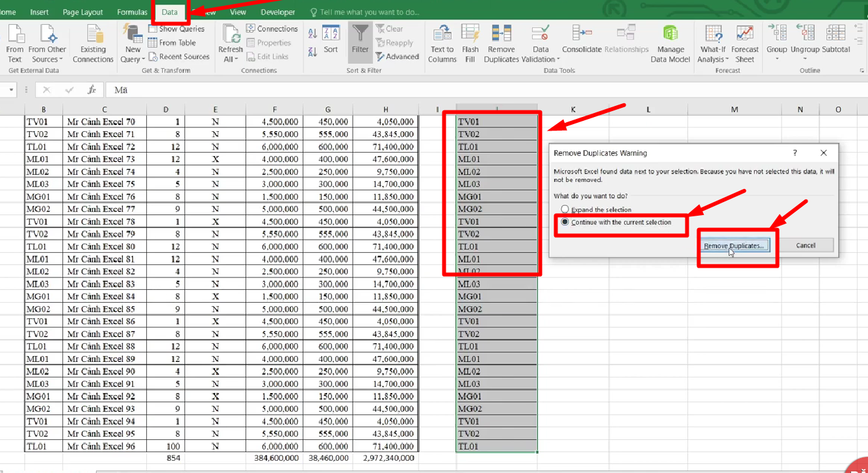Expand the Group dropdown arrow
This screenshot has width=868, height=473.
(x=777, y=59)
